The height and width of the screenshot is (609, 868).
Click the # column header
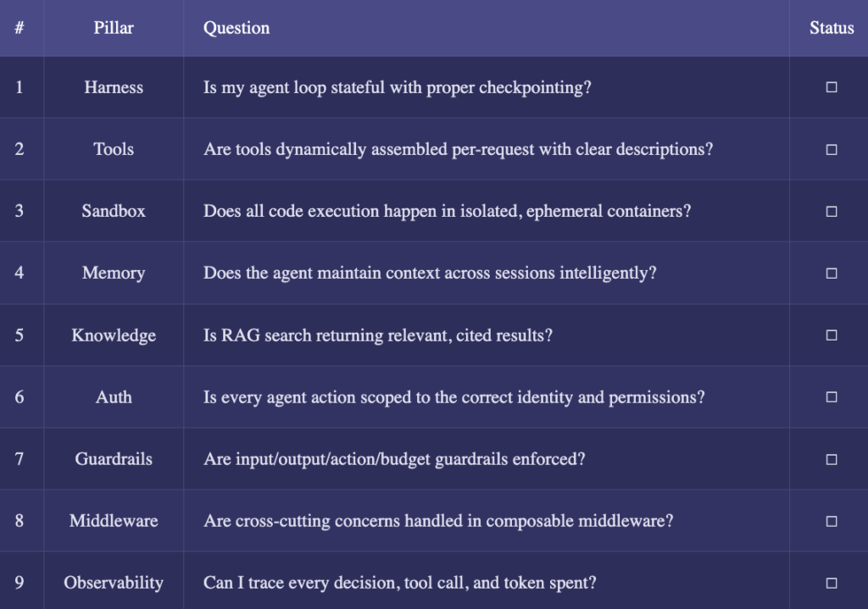19,28
